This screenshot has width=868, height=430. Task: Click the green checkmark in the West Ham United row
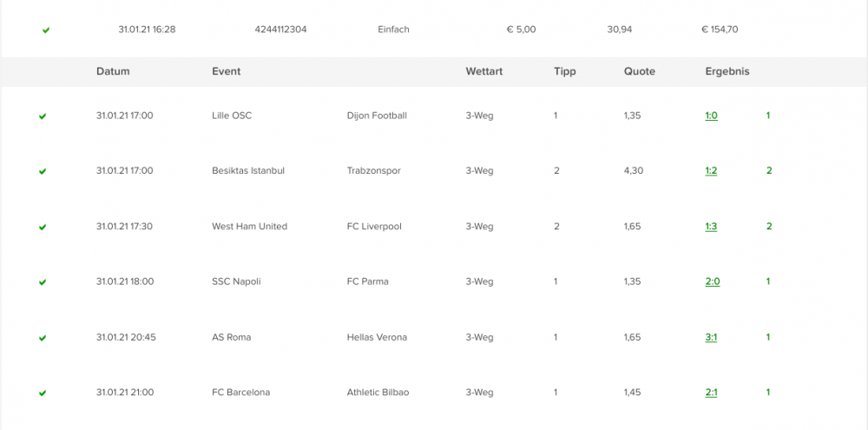click(x=43, y=228)
